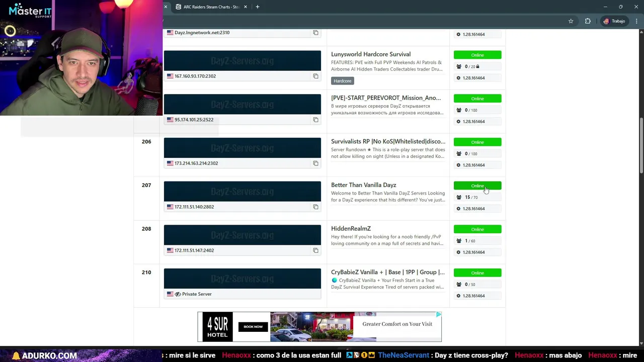Open the browser extensions puzzle icon
644x362 pixels.
[588, 21]
